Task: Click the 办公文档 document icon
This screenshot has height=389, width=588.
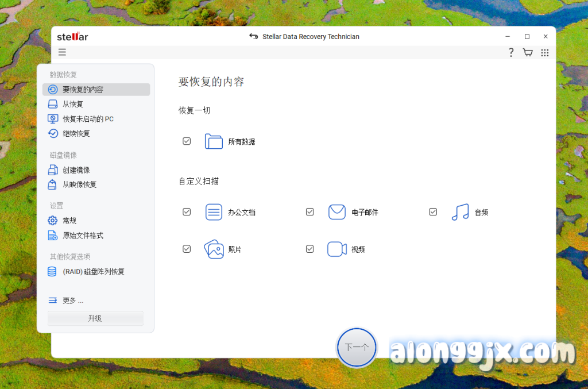Action: pos(214,212)
